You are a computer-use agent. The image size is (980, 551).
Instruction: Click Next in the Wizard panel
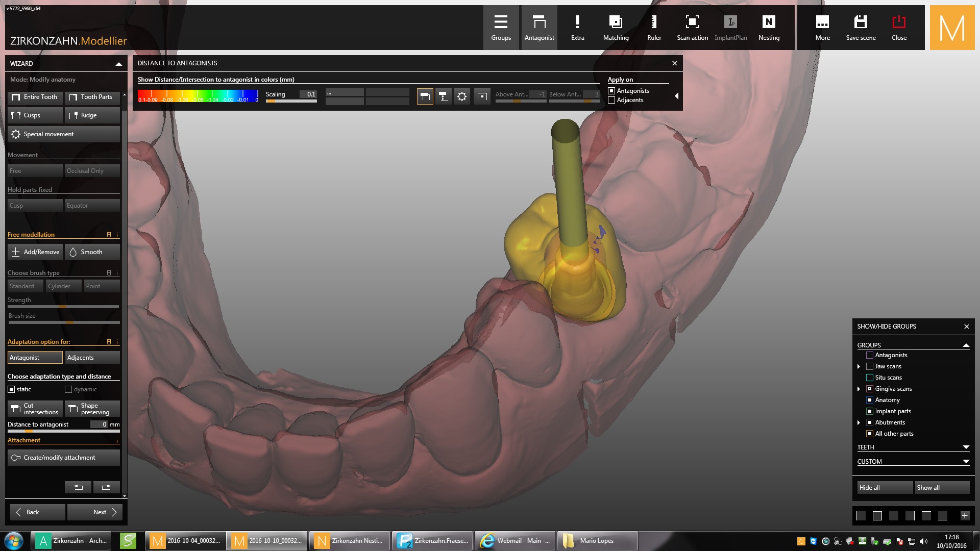pos(95,512)
